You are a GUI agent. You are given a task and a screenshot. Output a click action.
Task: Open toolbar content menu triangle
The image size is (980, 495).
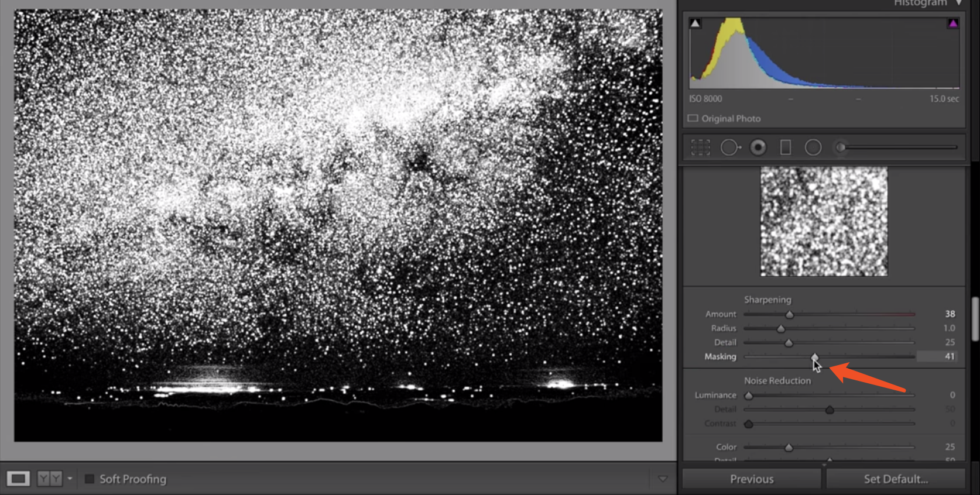(x=663, y=479)
